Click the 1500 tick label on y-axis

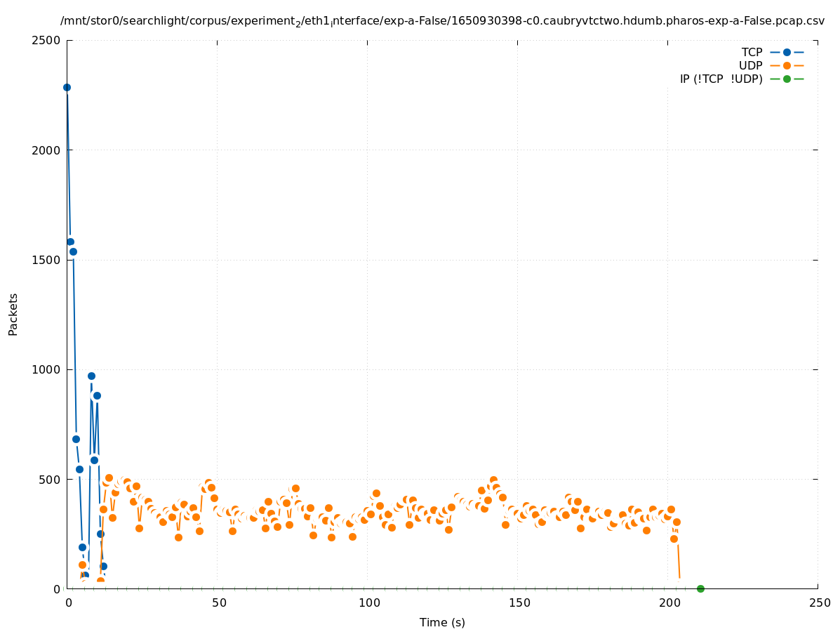pyautogui.click(x=48, y=260)
